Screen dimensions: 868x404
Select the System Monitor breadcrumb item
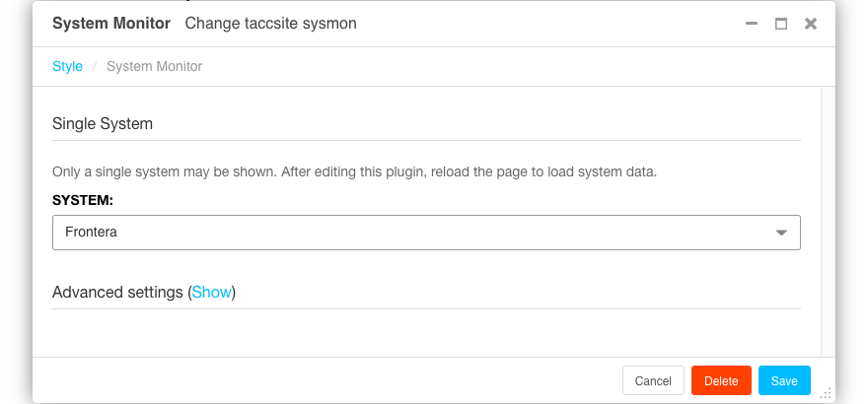pyautogui.click(x=154, y=67)
